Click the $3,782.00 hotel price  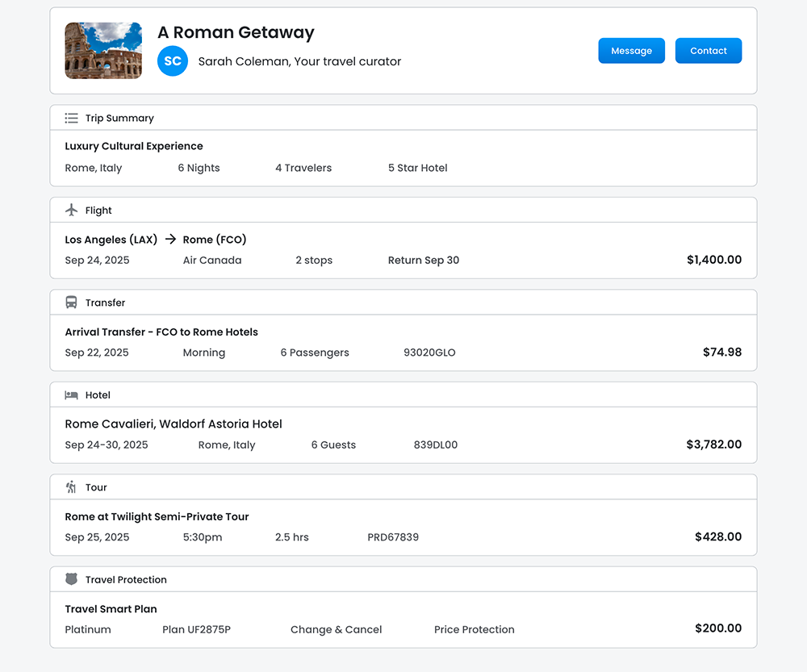click(x=713, y=445)
